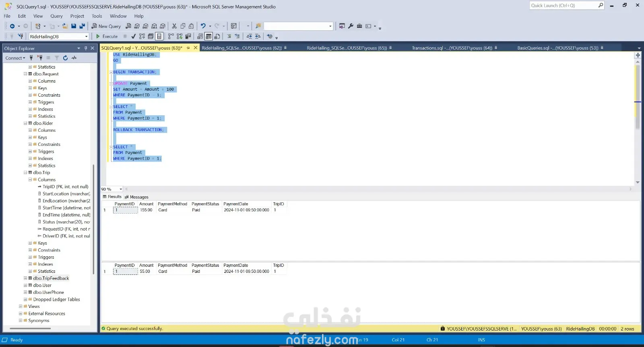Select Results to File option
The width and height of the screenshot is (644, 347).
pos(217,36)
